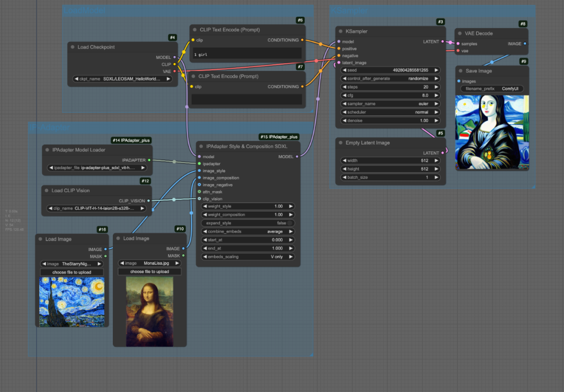Switch to next sampler_name with right arrow
This screenshot has width=564, height=392.
click(x=436, y=103)
